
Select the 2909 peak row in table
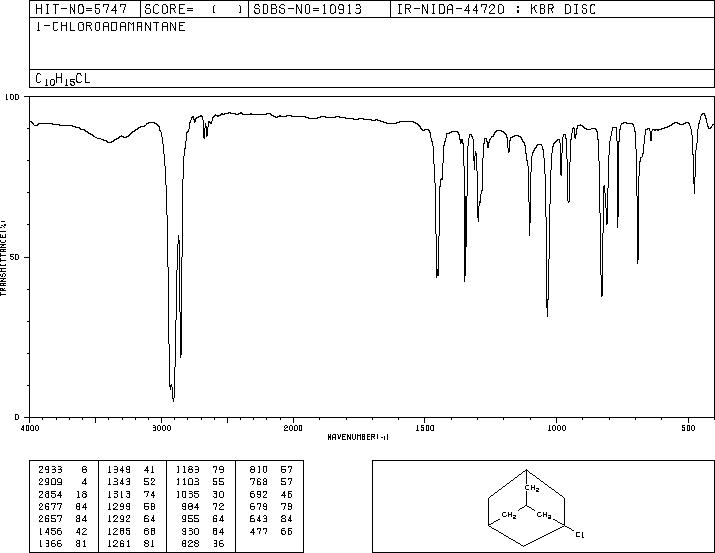[63, 482]
